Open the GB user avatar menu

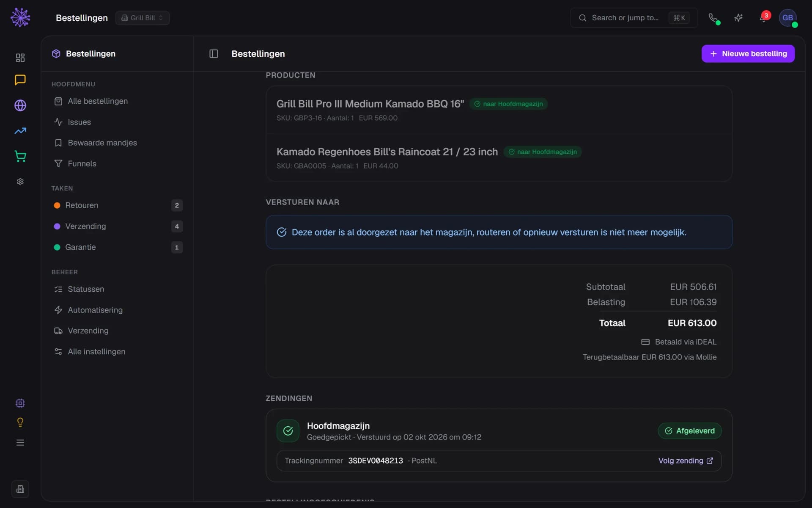click(x=788, y=18)
